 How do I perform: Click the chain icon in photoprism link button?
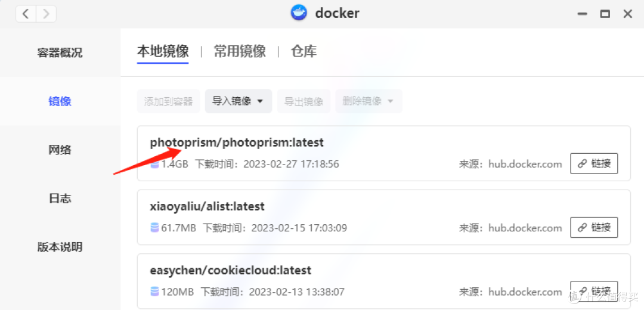click(582, 163)
